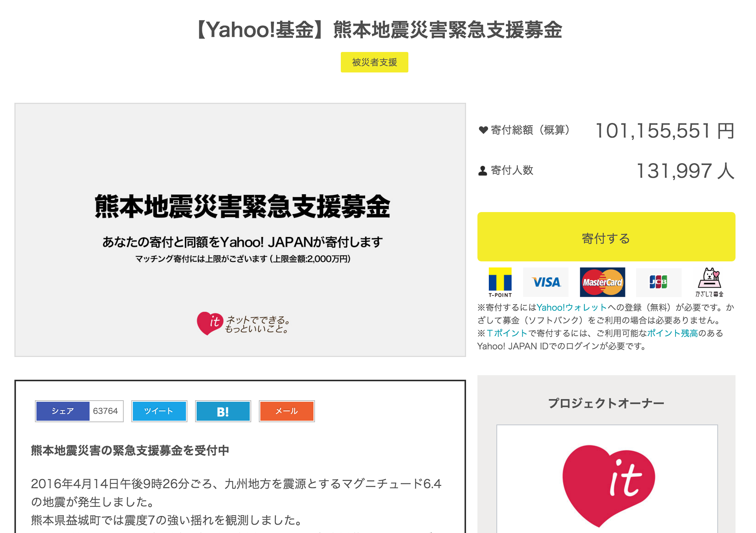Open the Yahoo!ウォレット link
Screen dimensions: 756x533
(x=572, y=307)
